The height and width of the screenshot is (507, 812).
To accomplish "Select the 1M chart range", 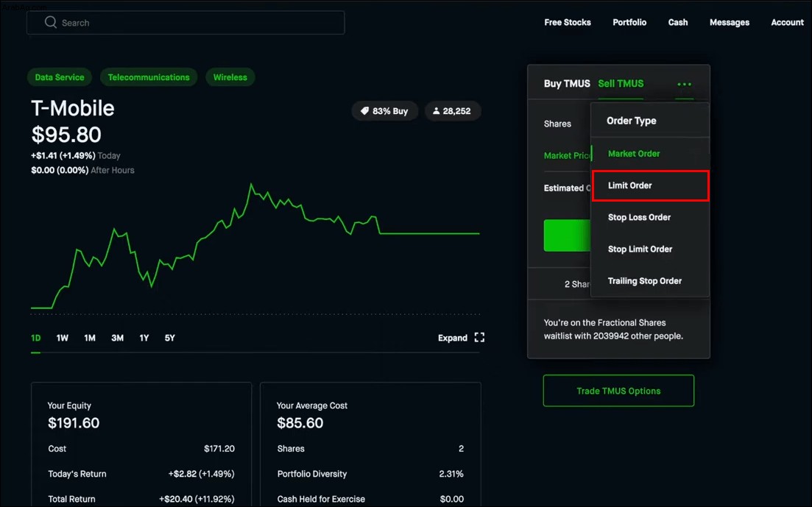I will point(90,338).
